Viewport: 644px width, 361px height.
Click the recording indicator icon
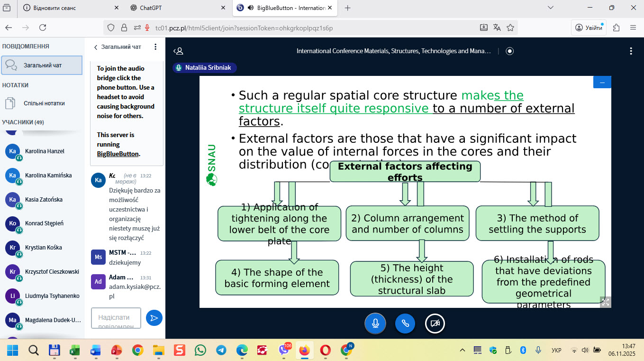click(x=510, y=51)
